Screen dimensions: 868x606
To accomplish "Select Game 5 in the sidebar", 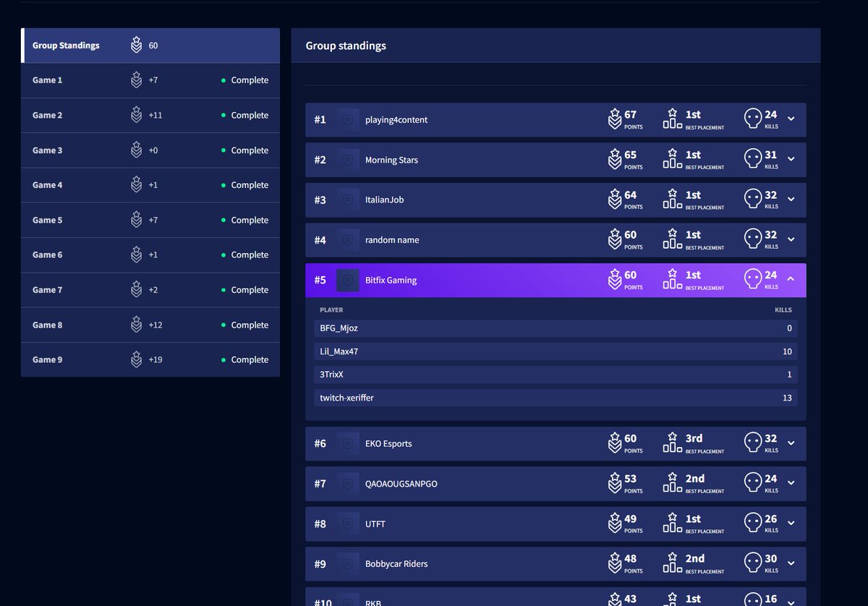I will tap(150, 220).
